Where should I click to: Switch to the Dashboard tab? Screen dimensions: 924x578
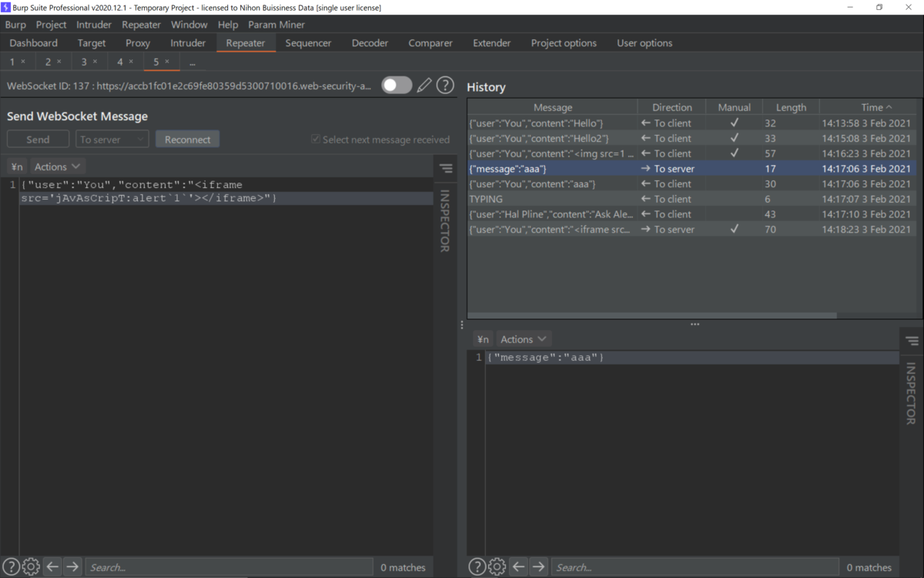(x=34, y=43)
